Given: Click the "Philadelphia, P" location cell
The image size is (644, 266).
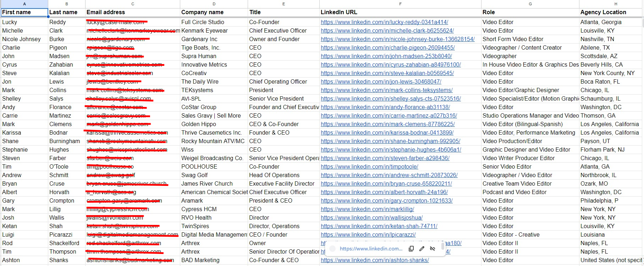Looking at the screenshot, I should pos(611,200).
